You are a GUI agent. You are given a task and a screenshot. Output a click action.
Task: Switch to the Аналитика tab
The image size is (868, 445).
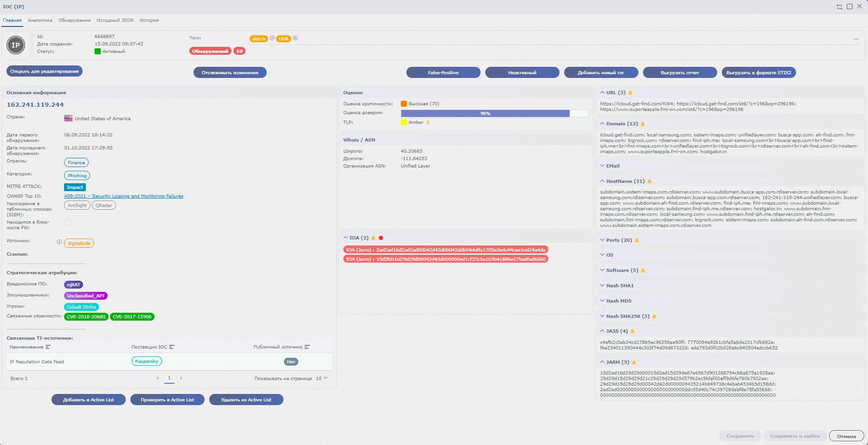[40, 20]
